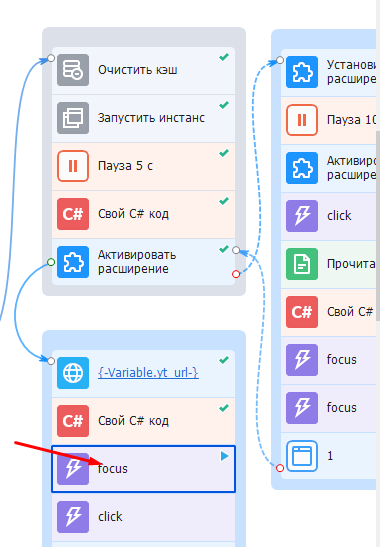Click the Пауза 5 с label

click(x=125, y=166)
